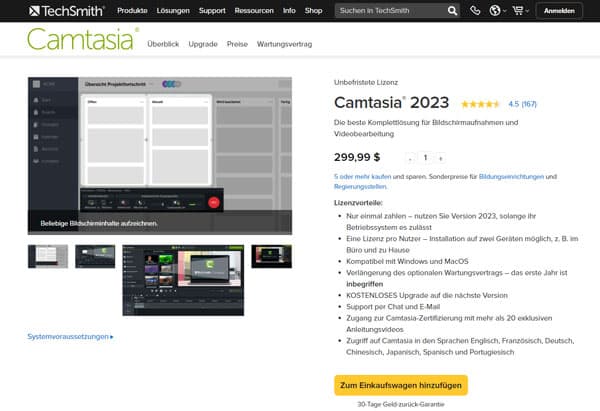The image size is (600, 411).
Task: Open the Lösungen menu
Action: click(x=173, y=11)
